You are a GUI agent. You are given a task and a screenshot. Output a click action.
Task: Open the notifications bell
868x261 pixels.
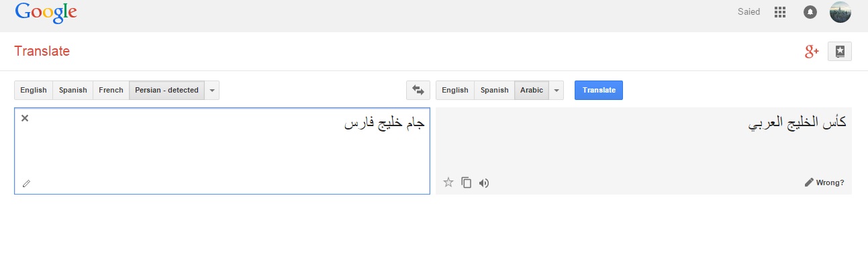(x=810, y=12)
